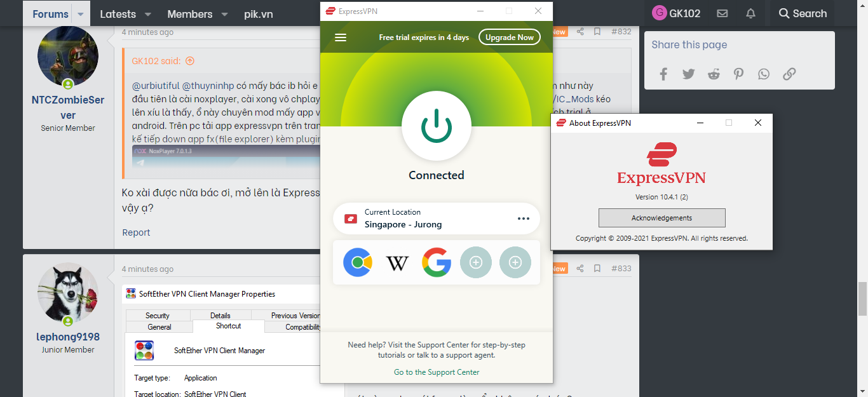Click the Version 10.4.1 (2) text
868x397 pixels.
click(661, 197)
